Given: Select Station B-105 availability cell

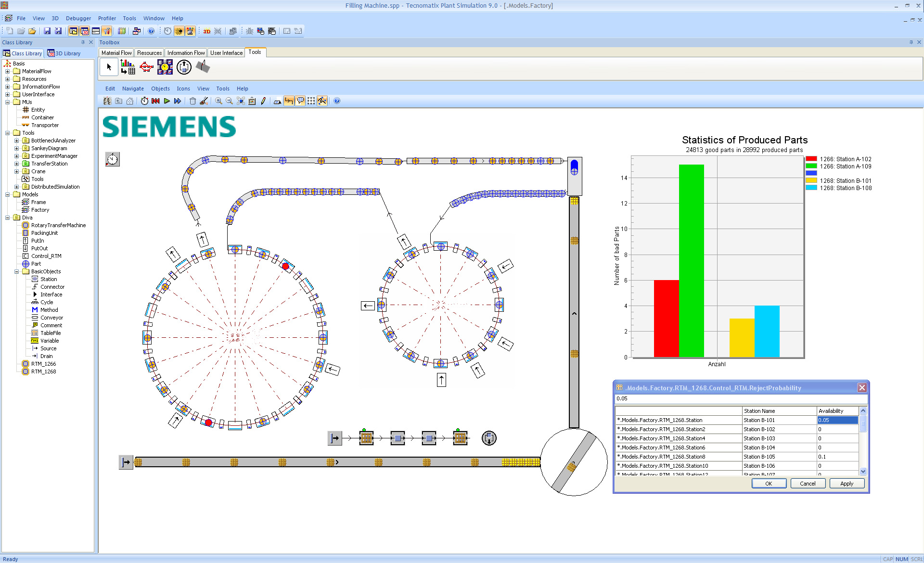Looking at the screenshot, I should (837, 457).
